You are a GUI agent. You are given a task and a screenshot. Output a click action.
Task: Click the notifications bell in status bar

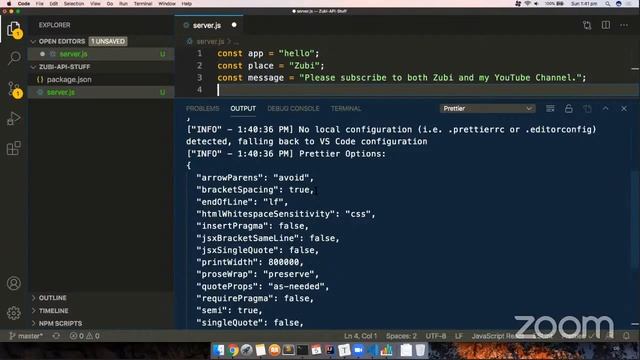point(626,336)
